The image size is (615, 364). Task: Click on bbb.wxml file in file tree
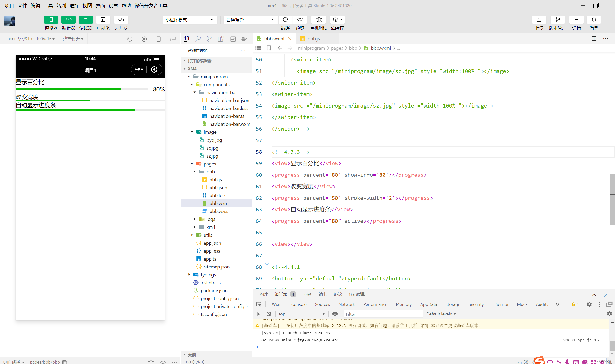(x=219, y=203)
